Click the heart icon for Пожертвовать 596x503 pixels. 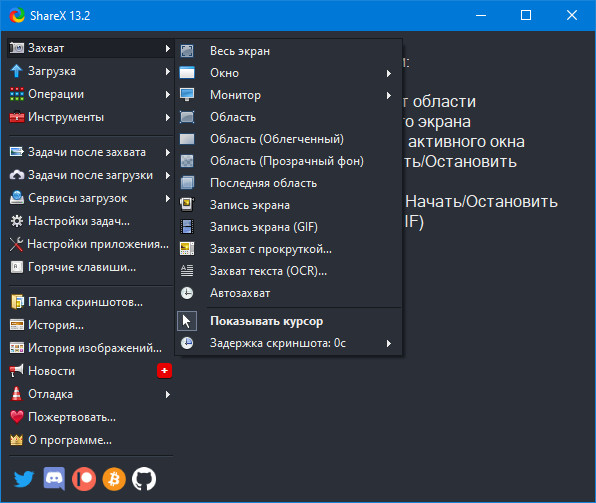pos(17,417)
